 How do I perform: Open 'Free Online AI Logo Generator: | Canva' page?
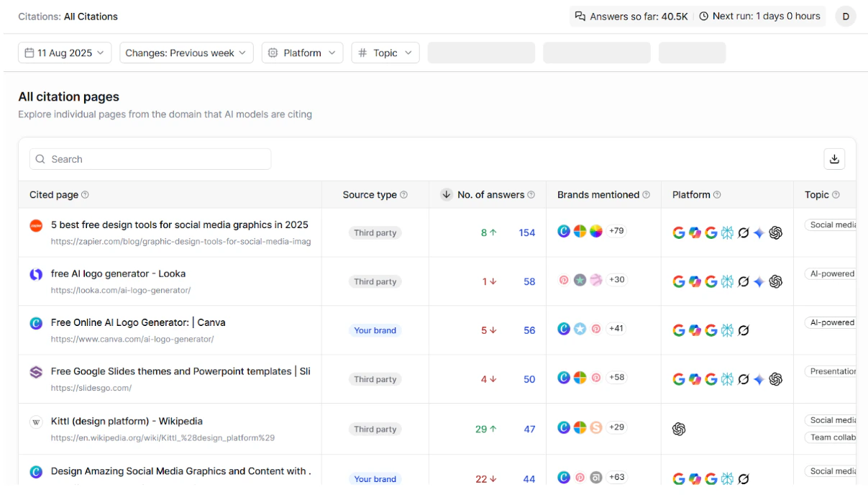pyautogui.click(x=138, y=322)
